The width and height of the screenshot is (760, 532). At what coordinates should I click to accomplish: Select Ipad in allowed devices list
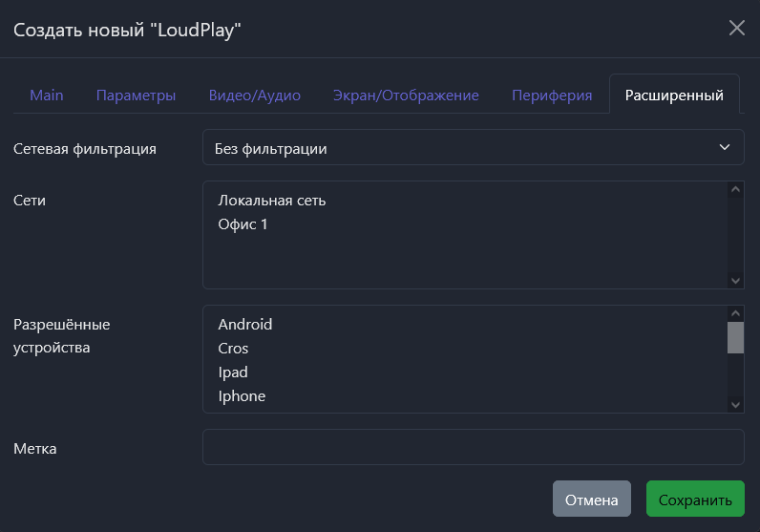[x=233, y=372]
